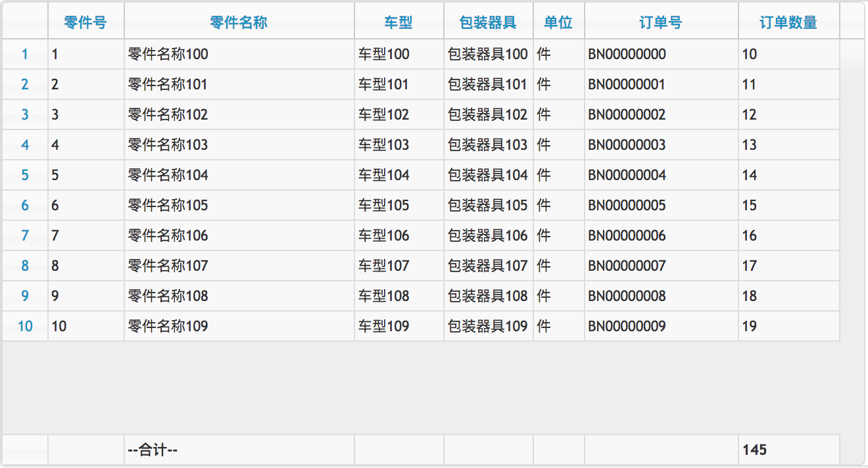This screenshot has height=468, width=868.
Task: Select order number BN00000002
Action: pos(662,115)
